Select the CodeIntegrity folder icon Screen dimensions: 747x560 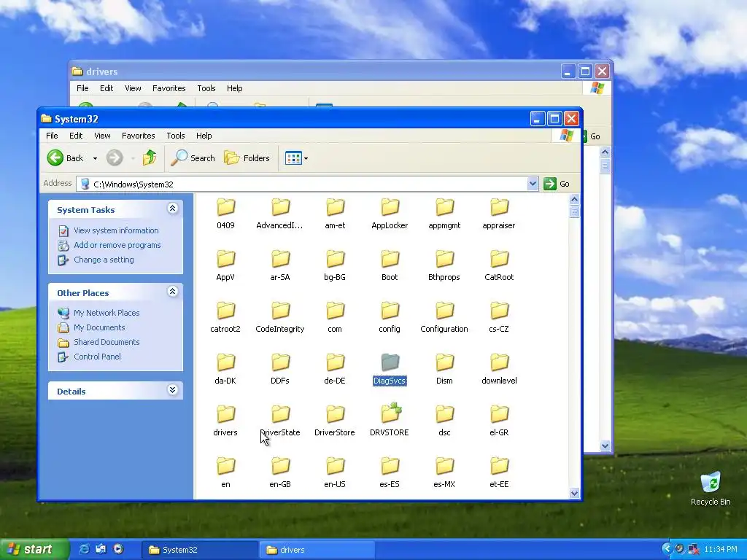tap(280, 311)
